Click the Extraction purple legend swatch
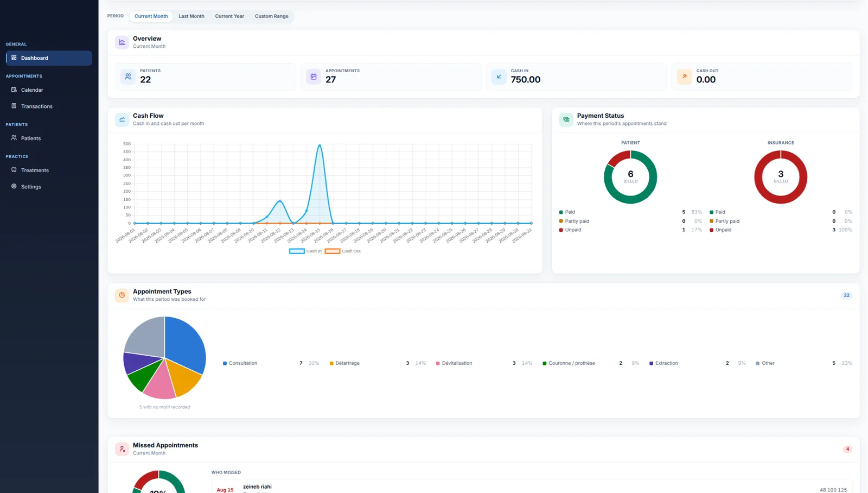 pyautogui.click(x=651, y=363)
